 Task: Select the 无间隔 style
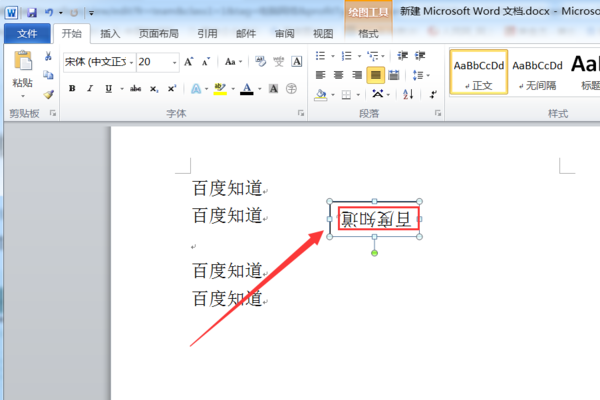[537, 73]
